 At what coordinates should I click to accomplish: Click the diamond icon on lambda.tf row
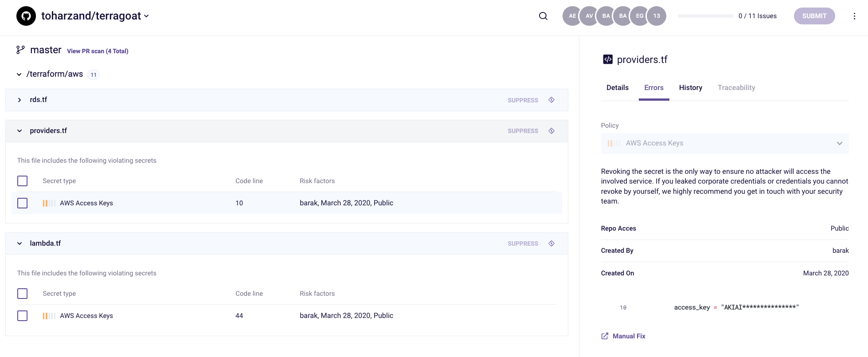click(x=551, y=243)
